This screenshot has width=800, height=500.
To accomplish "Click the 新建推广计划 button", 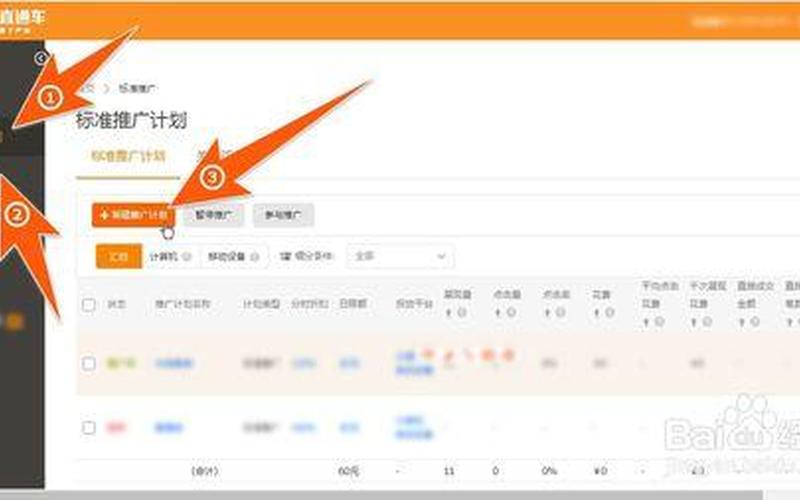I will point(133,215).
